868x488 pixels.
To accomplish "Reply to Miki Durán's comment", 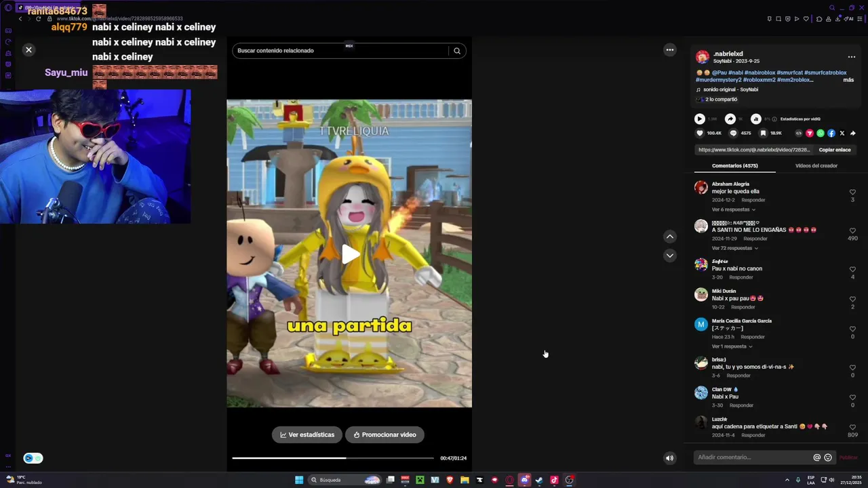I will pyautogui.click(x=743, y=307).
